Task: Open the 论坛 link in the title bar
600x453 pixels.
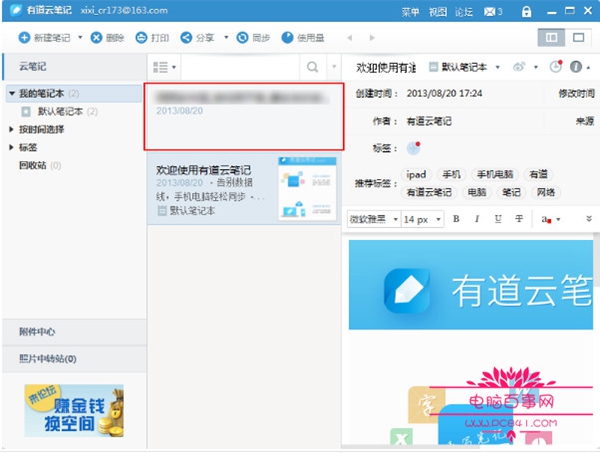Action: pyautogui.click(x=464, y=12)
